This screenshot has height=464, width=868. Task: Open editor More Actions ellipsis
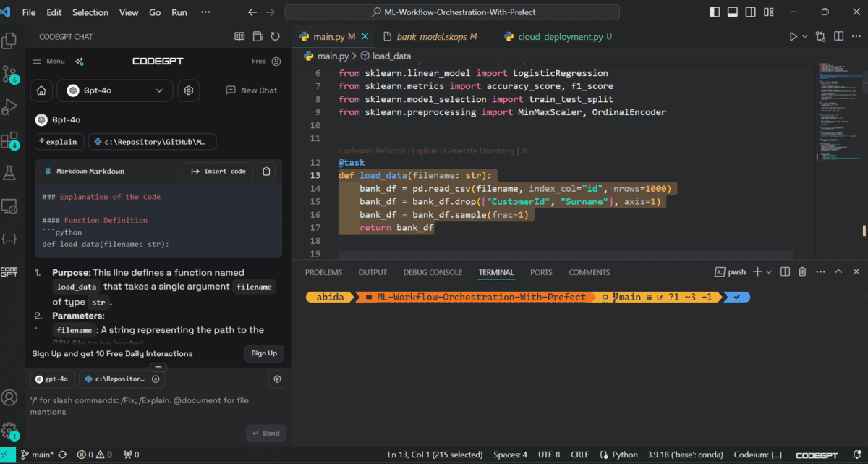pyautogui.click(x=856, y=36)
